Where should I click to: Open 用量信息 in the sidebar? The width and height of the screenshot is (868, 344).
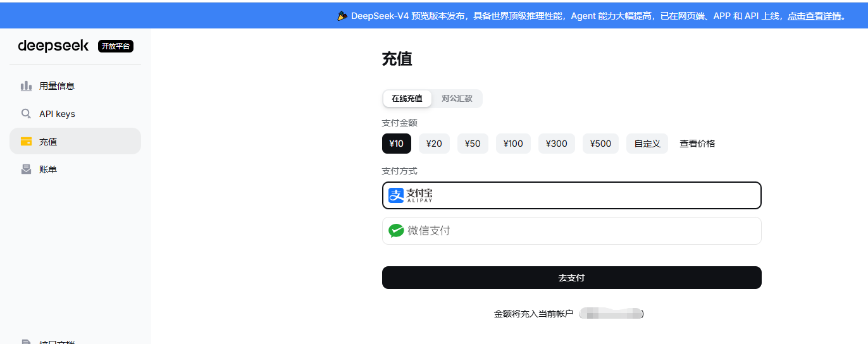(75, 86)
